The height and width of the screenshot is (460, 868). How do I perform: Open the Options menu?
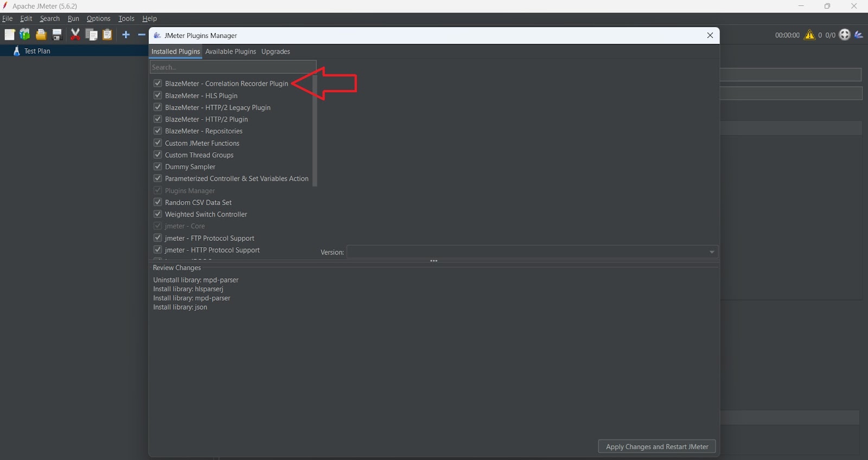pyautogui.click(x=98, y=18)
